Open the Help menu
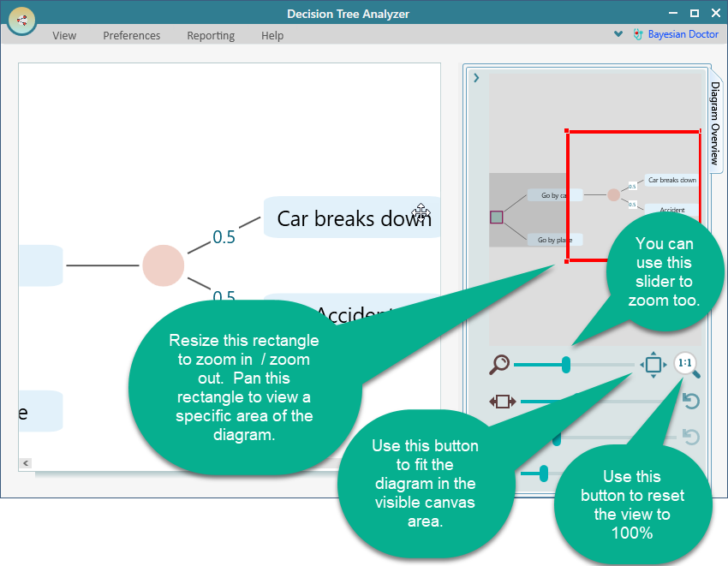This screenshot has width=728, height=566. coord(272,36)
